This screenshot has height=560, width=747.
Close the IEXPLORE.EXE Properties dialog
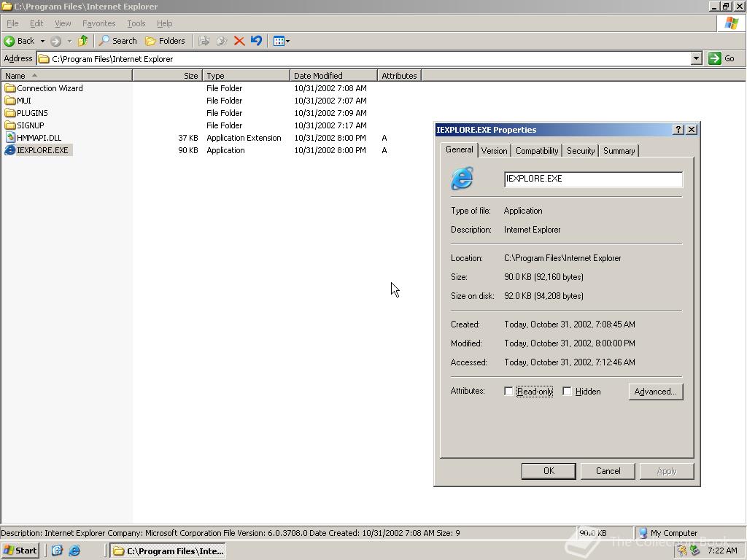click(692, 130)
